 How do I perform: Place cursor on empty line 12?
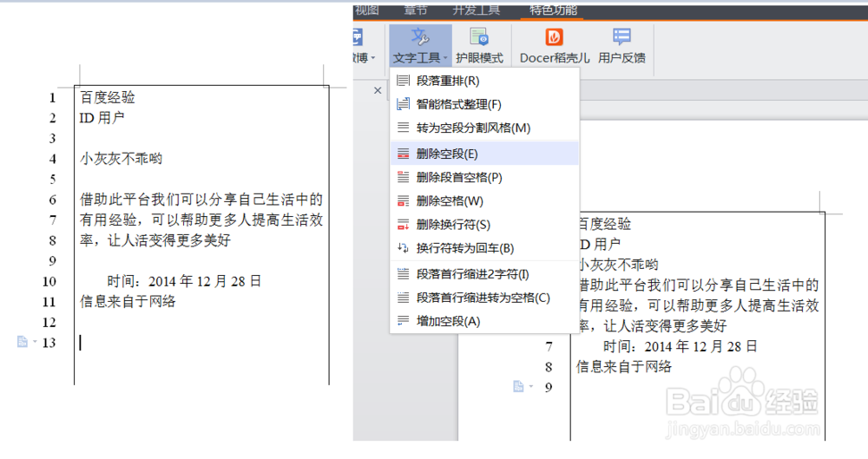(201, 322)
